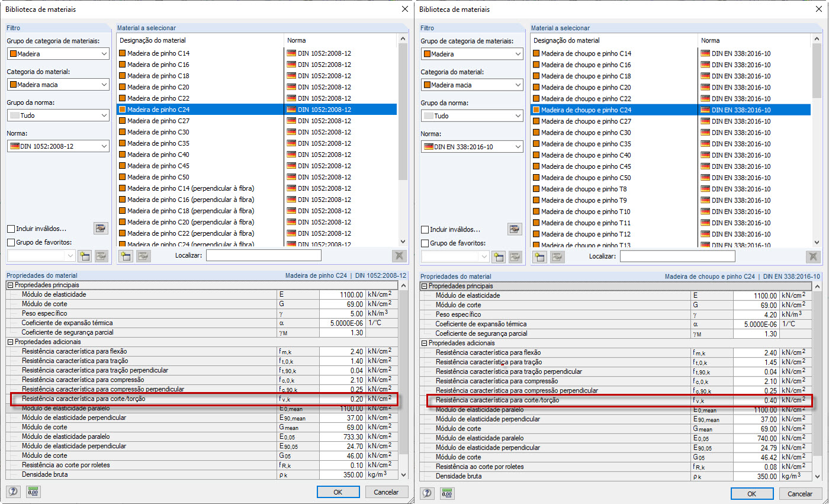Confirm with OK in DIN EN 338 dialog
This screenshot has height=504, width=829.
pos(752,493)
